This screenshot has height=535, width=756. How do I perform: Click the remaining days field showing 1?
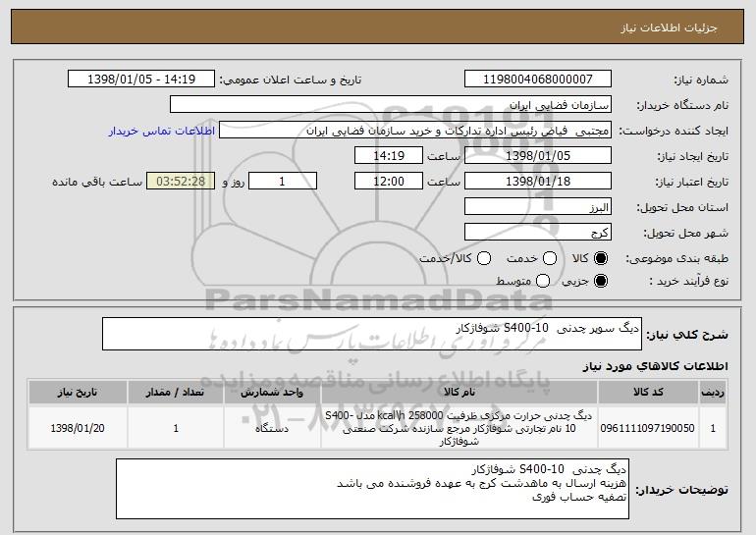point(283,182)
